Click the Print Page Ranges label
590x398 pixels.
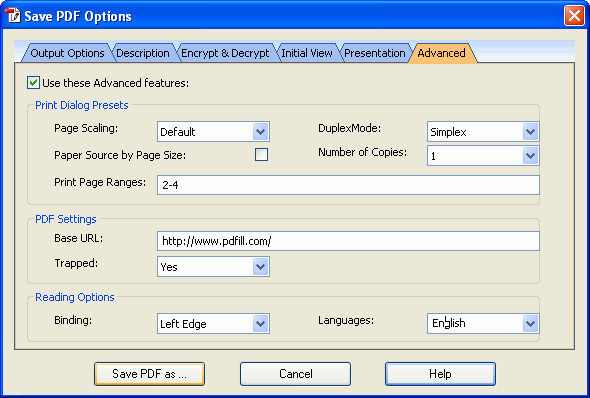pos(100,182)
